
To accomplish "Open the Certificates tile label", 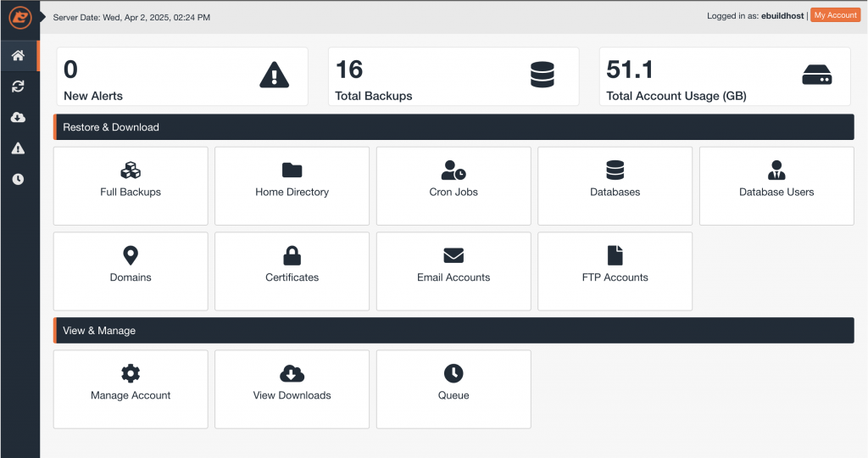I will [x=292, y=277].
